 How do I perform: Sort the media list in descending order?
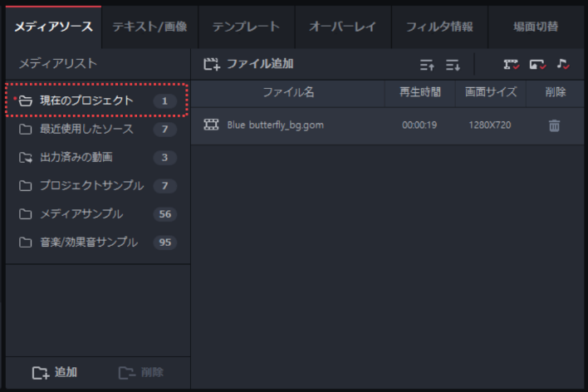pyautogui.click(x=453, y=65)
